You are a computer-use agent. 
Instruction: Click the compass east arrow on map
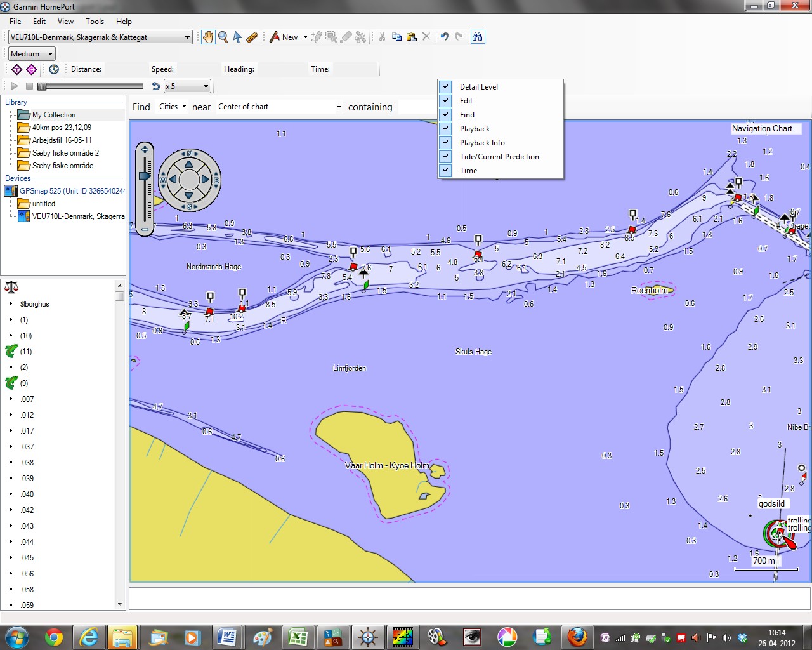[x=205, y=180]
